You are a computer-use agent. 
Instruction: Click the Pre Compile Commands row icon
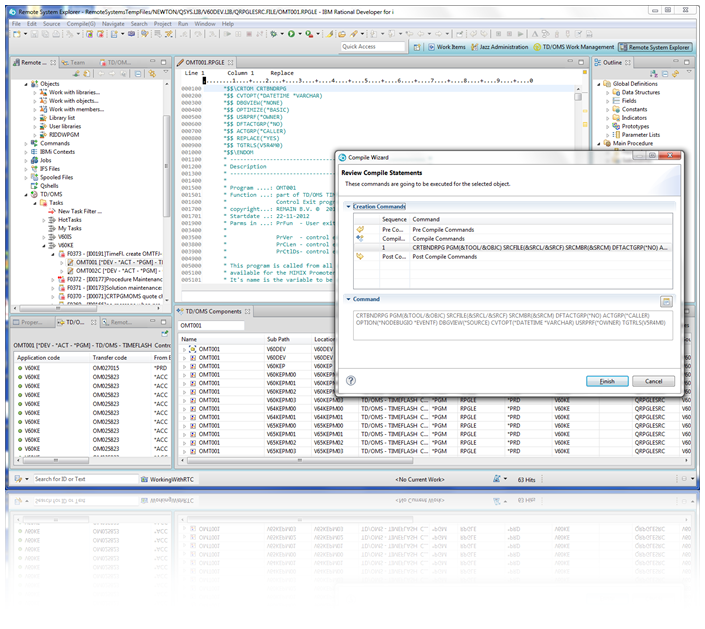point(360,229)
